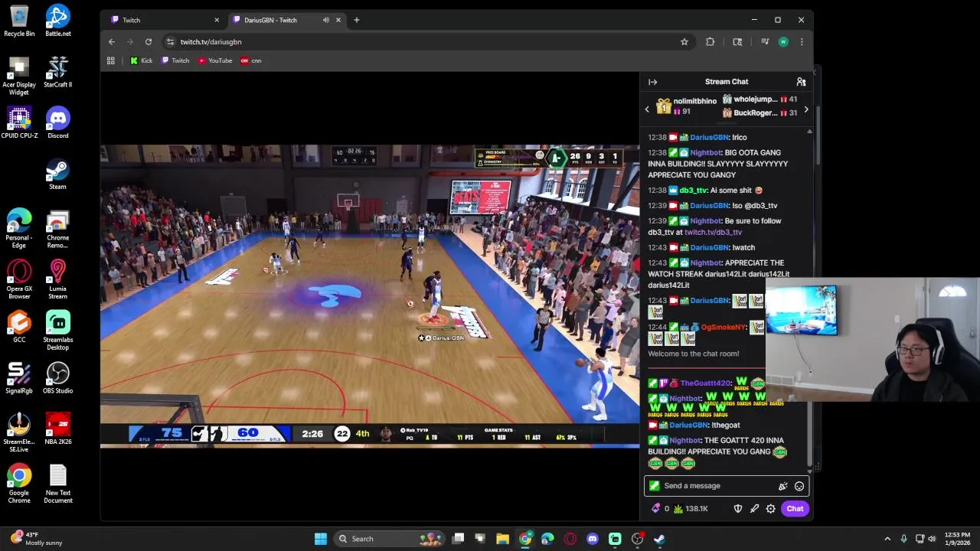Open the Steam desktop shortcut
The width and height of the screenshot is (980, 551).
pyautogui.click(x=57, y=174)
